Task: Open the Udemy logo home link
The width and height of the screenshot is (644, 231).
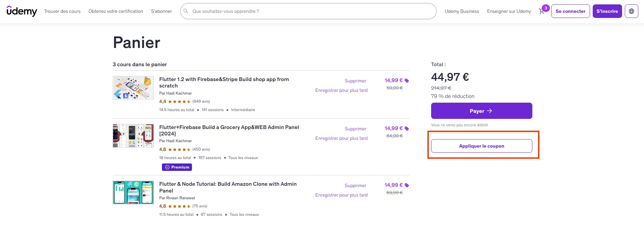Action: pyautogui.click(x=22, y=11)
